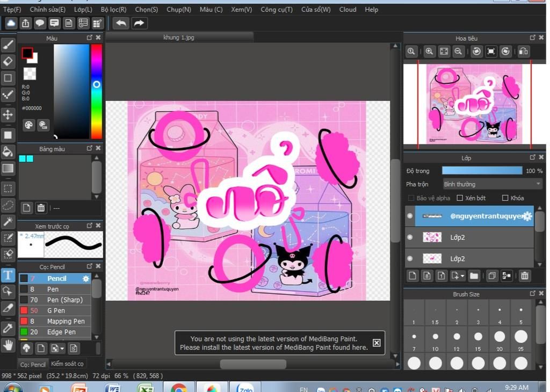Screen dimensions: 550x392
Task: Switch to the khung 1.jpg tab
Action: click(x=179, y=38)
